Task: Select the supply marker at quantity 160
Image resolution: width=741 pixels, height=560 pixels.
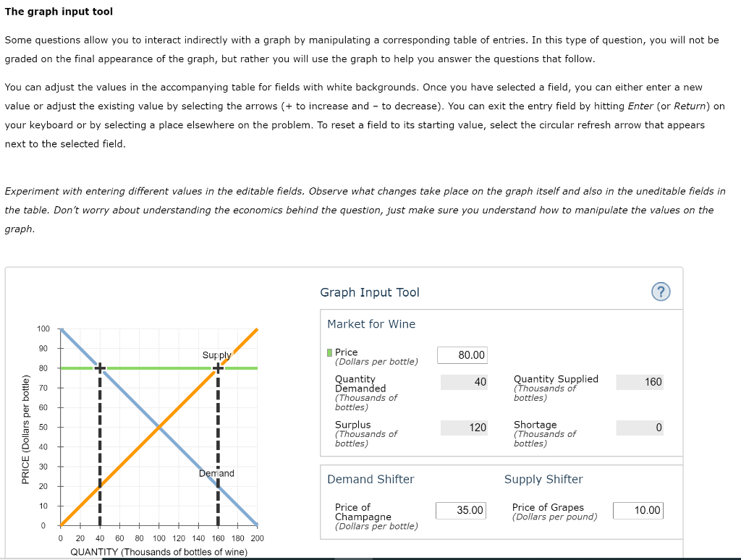Action: 217,368
